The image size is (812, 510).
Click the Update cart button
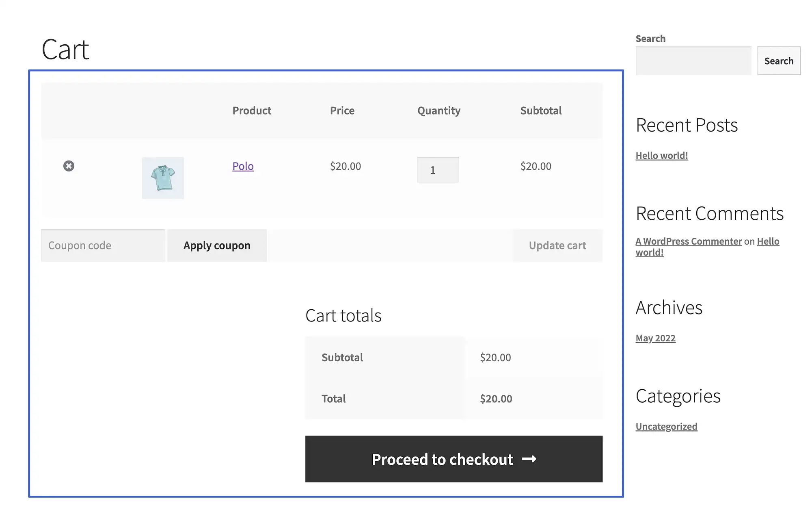tap(557, 245)
